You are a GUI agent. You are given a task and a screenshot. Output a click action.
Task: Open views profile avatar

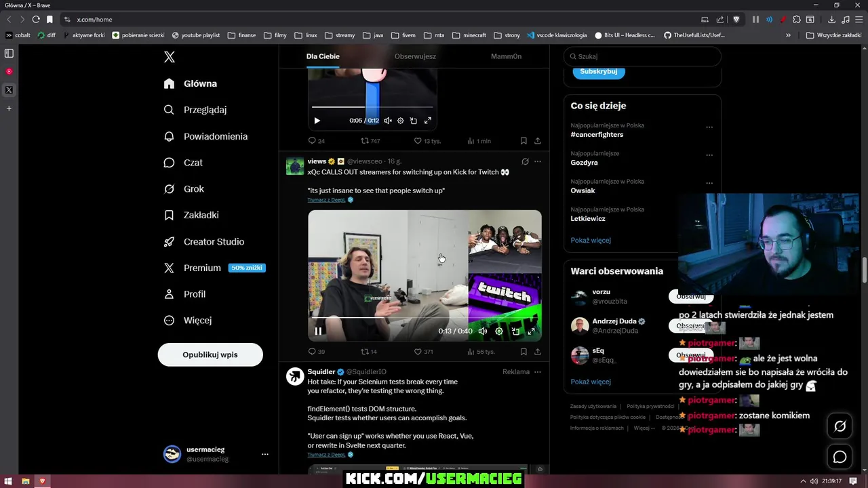pyautogui.click(x=295, y=166)
